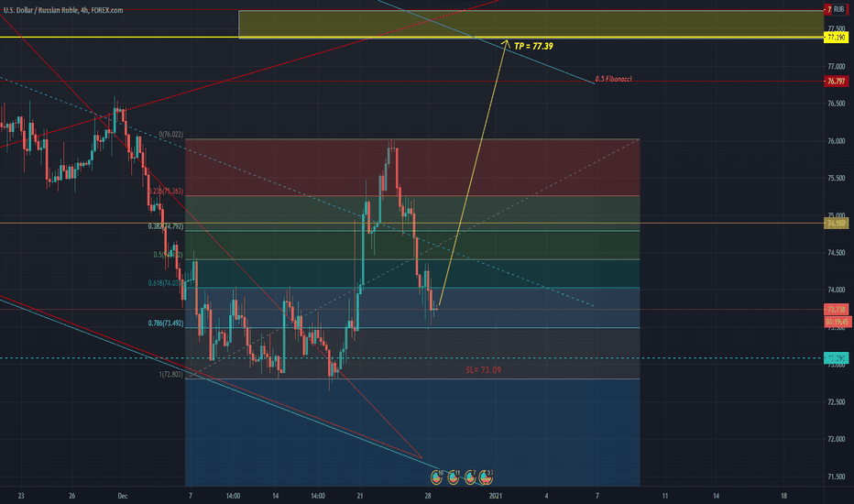The height and width of the screenshot is (504, 854).
Task: Select the 0.786(73.492) Fibonacci level label
Action: pyautogui.click(x=166, y=323)
